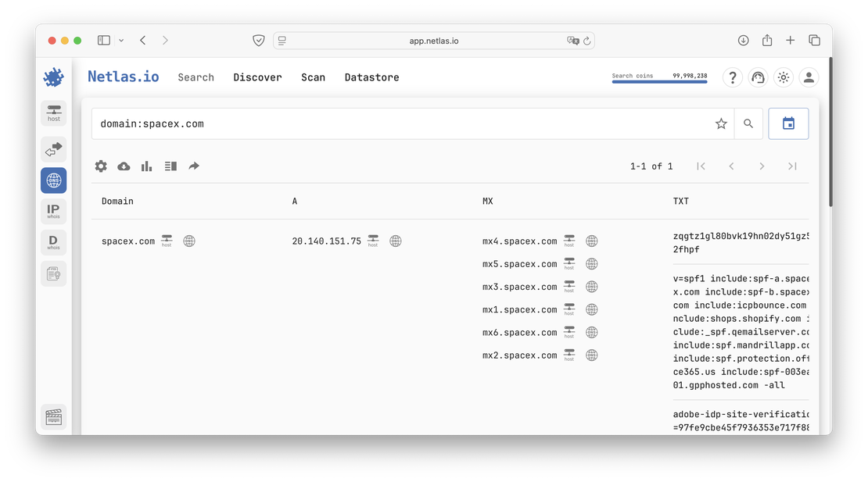868x482 pixels.
Task: Jump to the last page of results
Action: (791, 166)
